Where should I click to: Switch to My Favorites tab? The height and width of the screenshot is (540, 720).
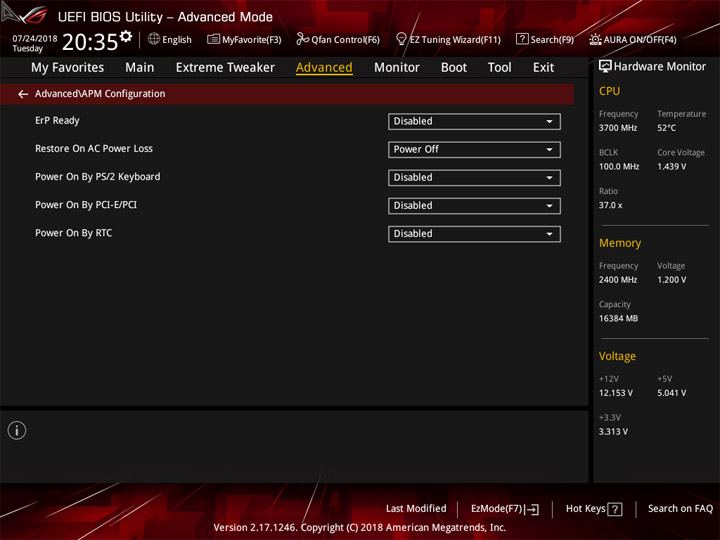(68, 68)
